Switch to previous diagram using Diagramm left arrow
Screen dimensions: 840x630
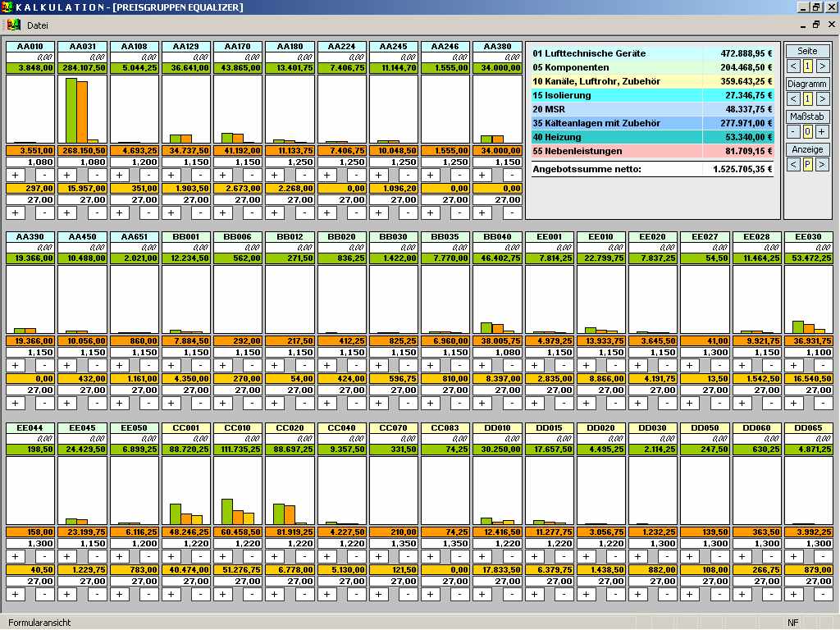pyautogui.click(x=793, y=98)
